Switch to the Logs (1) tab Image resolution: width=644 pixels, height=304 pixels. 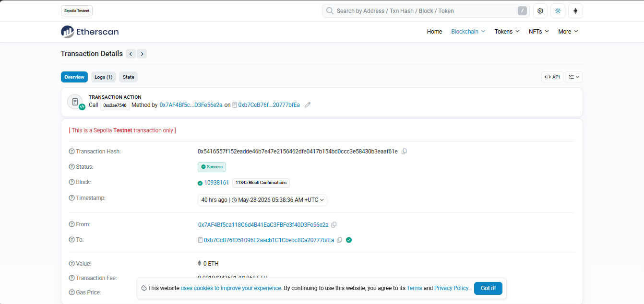104,77
